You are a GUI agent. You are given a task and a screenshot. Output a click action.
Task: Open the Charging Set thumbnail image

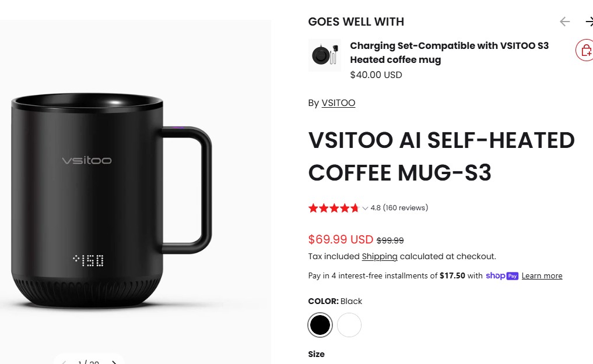click(x=325, y=55)
